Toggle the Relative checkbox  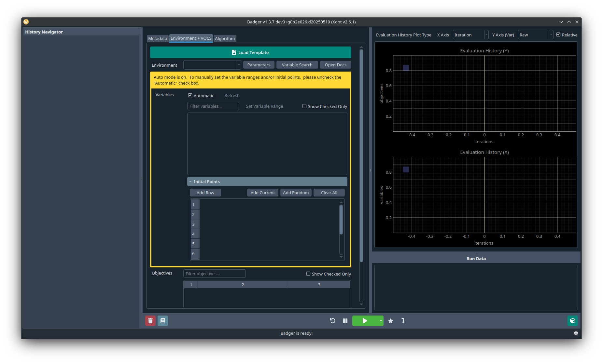(x=558, y=35)
